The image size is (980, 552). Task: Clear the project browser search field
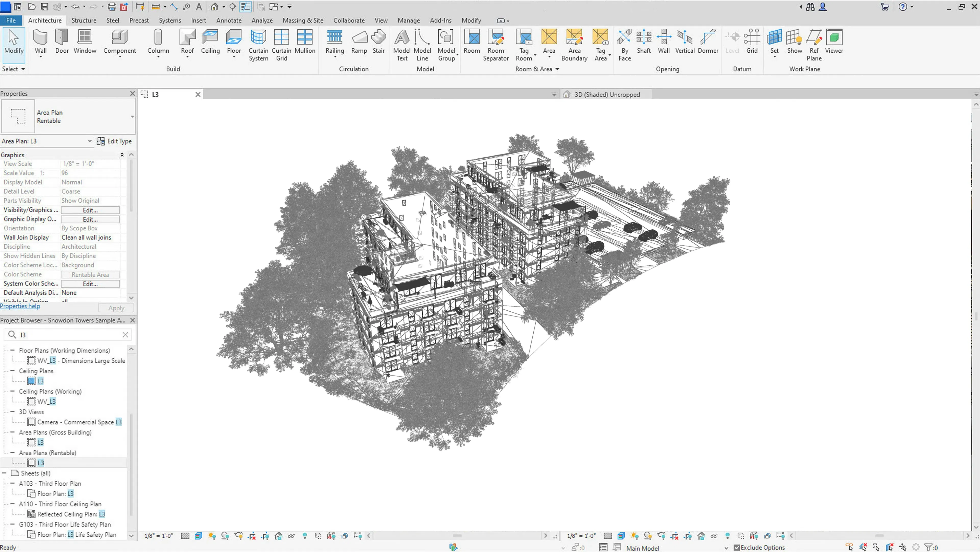(125, 335)
